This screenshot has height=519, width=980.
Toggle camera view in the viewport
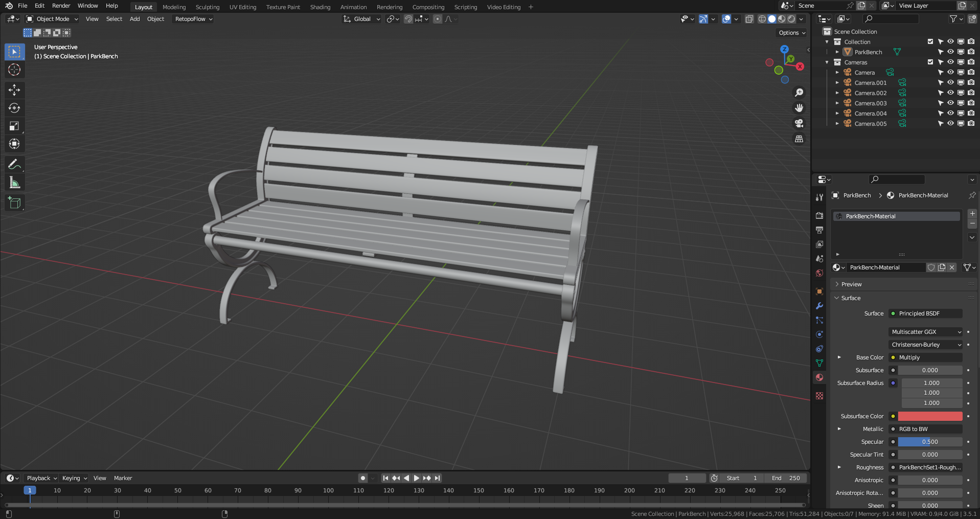[x=799, y=123]
